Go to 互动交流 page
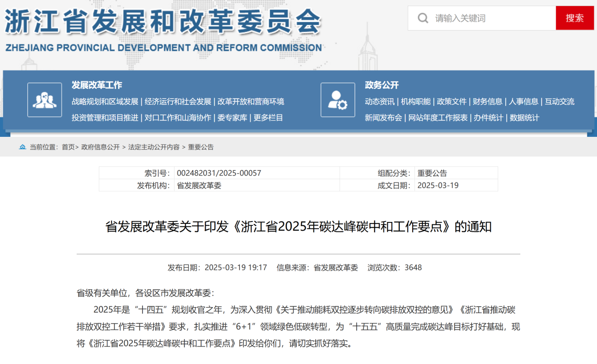 559,102
